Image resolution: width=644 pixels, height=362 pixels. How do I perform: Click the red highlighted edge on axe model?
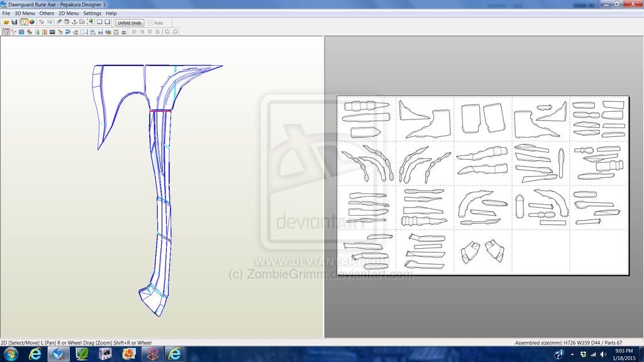(160, 111)
